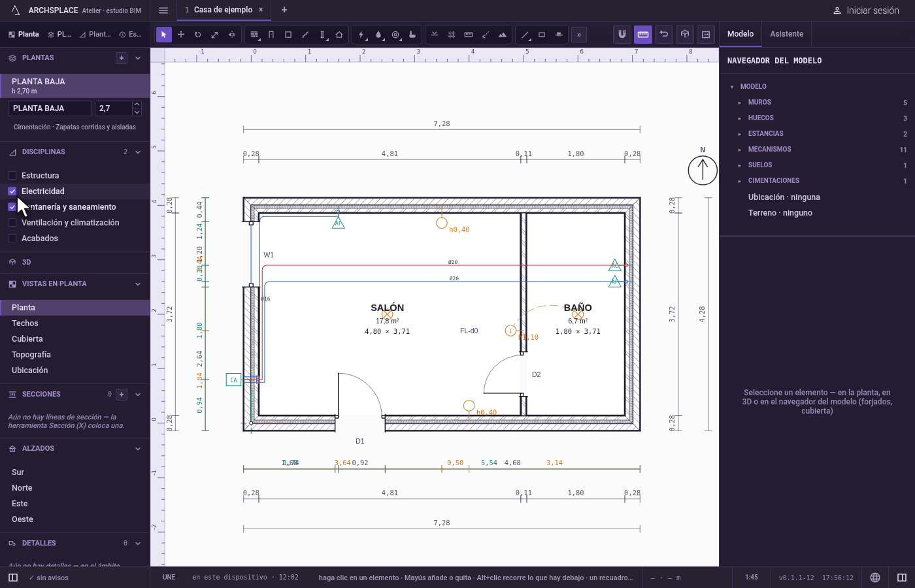
Task: Check the Acabados discipline box
Action: (12, 238)
